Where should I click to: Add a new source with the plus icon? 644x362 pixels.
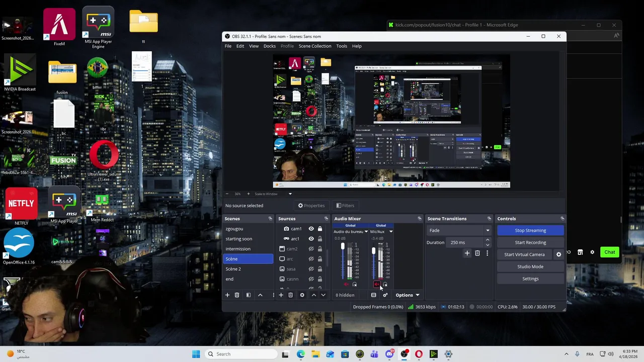coord(281,295)
